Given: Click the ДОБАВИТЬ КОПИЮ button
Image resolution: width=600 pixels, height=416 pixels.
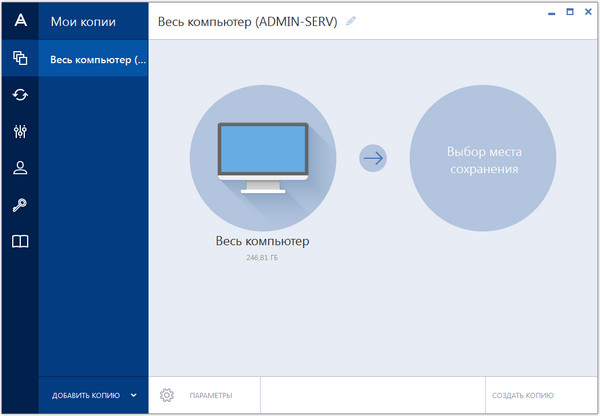Looking at the screenshot, I should coord(86,396).
